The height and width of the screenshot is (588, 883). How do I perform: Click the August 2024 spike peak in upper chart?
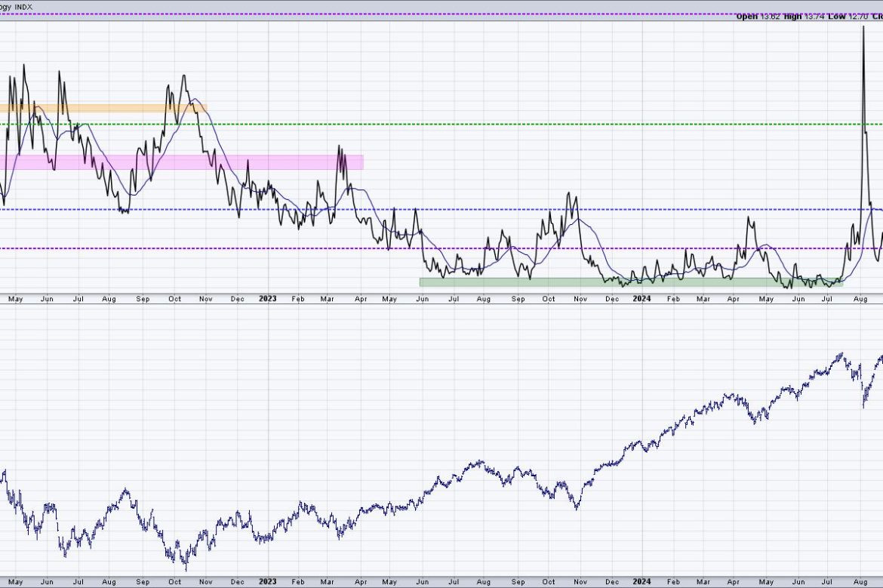point(863,27)
